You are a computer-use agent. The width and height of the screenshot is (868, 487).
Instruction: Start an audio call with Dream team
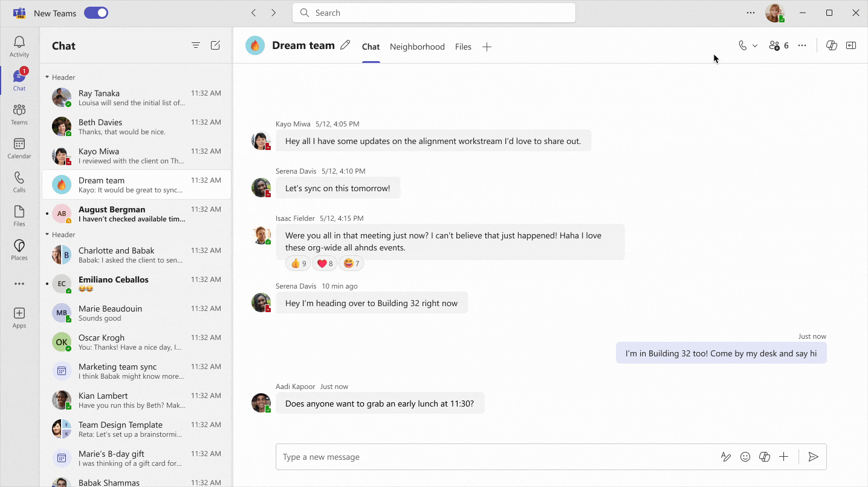click(743, 45)
